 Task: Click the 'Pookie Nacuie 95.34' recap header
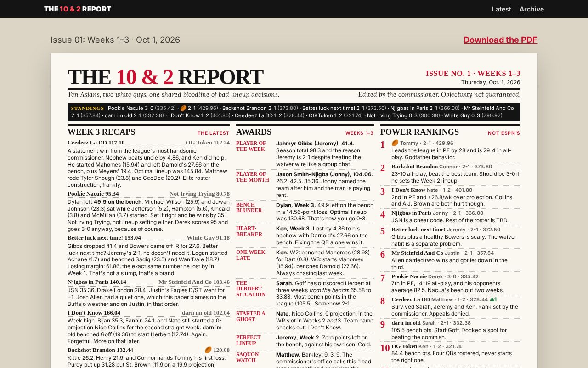point(93,194)
